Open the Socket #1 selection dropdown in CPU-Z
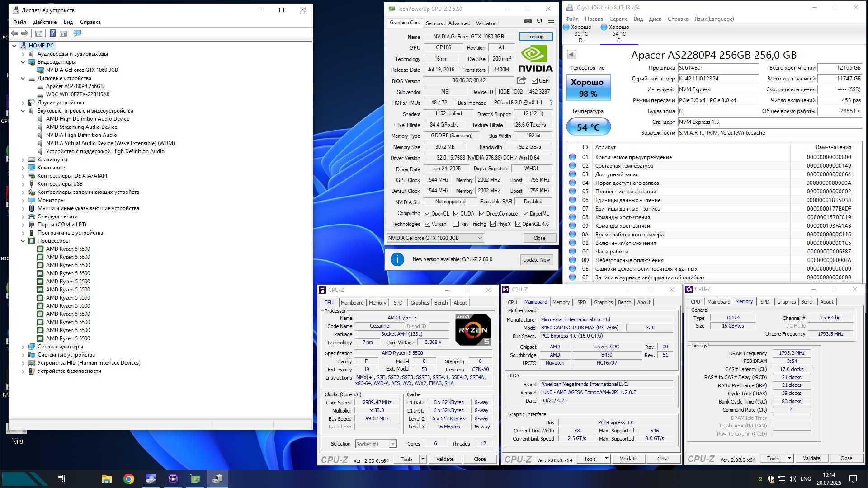Image resolution: width=868 pixels, height=488 pixels. point(376,444)
